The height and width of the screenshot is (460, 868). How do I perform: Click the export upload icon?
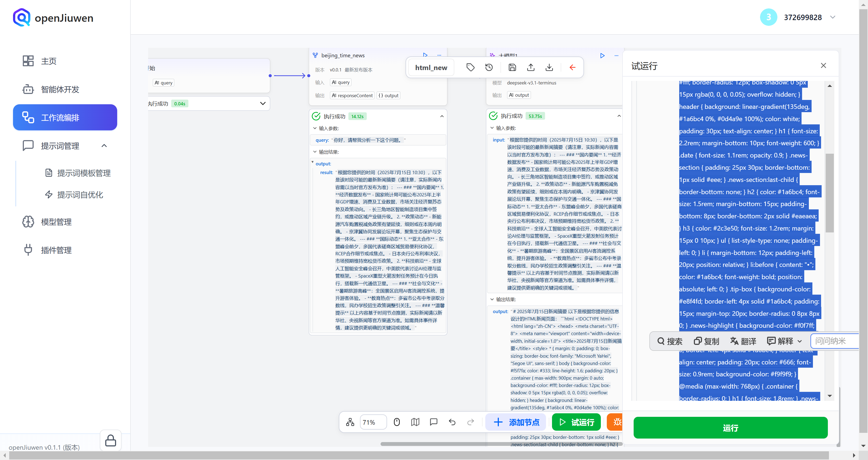(531, 67)
